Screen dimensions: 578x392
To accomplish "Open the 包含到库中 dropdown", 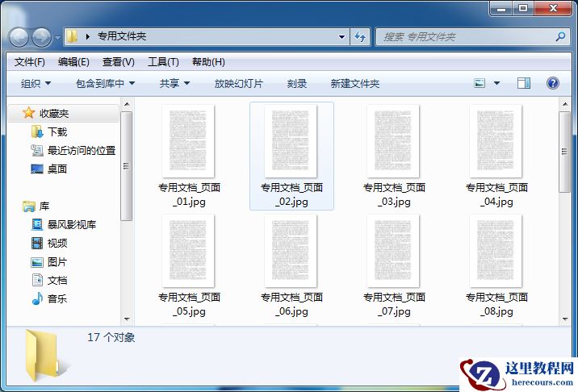I will (106, 84).
